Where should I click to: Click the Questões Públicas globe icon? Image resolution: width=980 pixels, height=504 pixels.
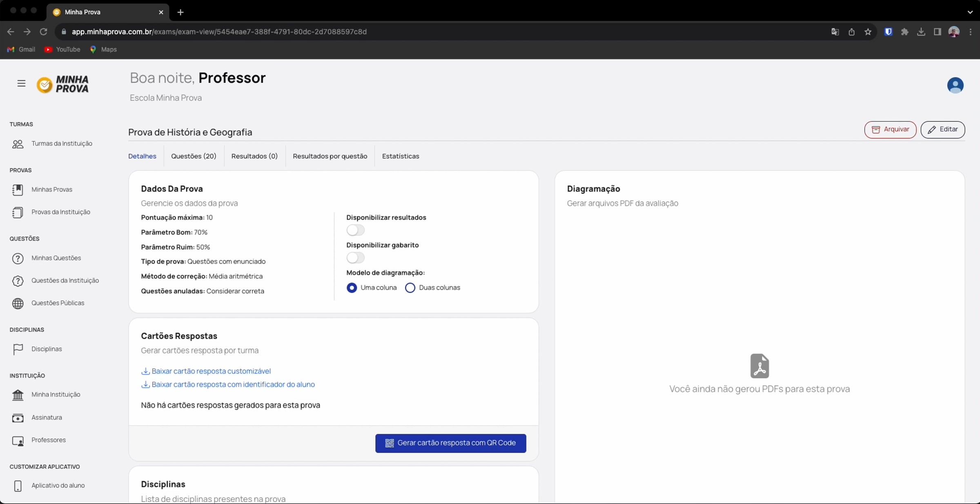(x=18, y=304)
